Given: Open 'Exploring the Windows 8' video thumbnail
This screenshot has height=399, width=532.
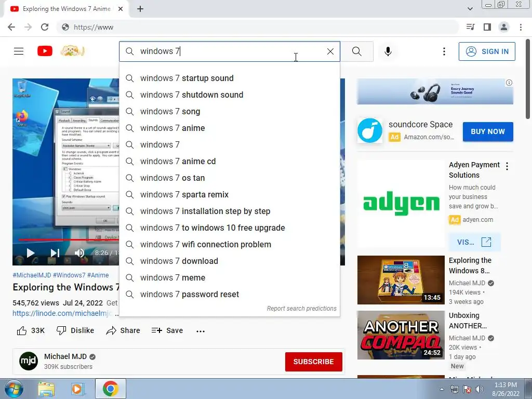Looking at the screenshot, I should [x=401, y=280].
